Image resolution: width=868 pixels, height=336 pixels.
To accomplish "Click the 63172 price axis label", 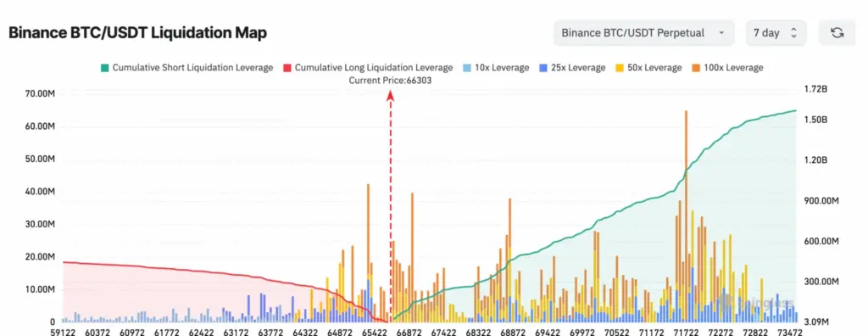I will click(x=236, y=332).
